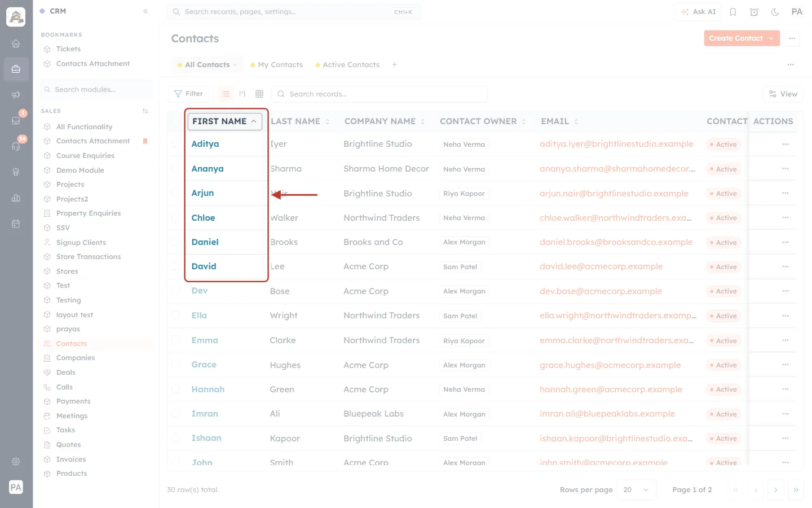The width and height of the screenshot is (812, 508).
Task: Expand All Contacts view chevron
Action: [x=235, y=65]
